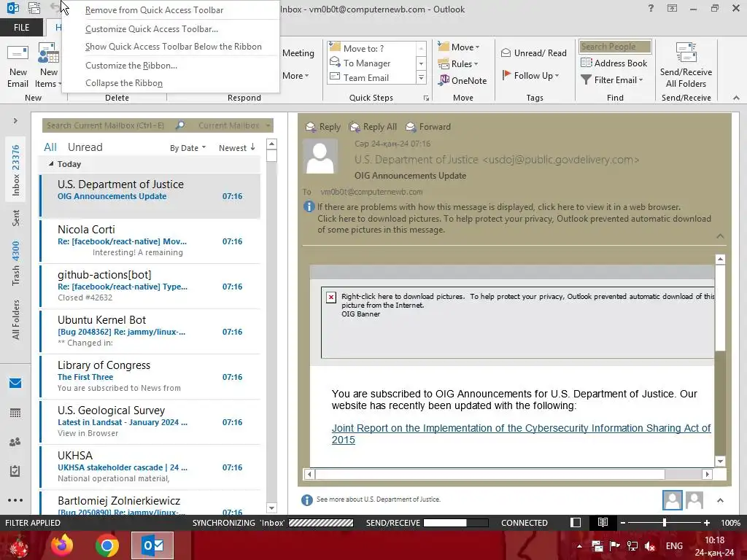Open the Current Mailbox scope dropdown
This screenshot has height=560, width=747.
[234, 125]
